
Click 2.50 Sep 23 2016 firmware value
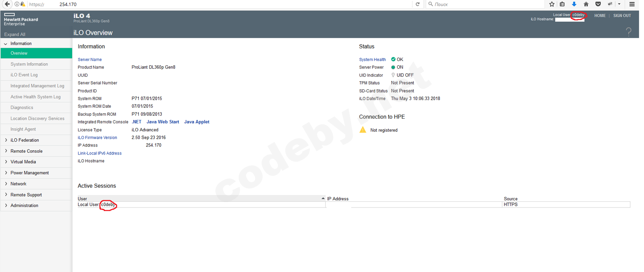[x=149, y=138]
